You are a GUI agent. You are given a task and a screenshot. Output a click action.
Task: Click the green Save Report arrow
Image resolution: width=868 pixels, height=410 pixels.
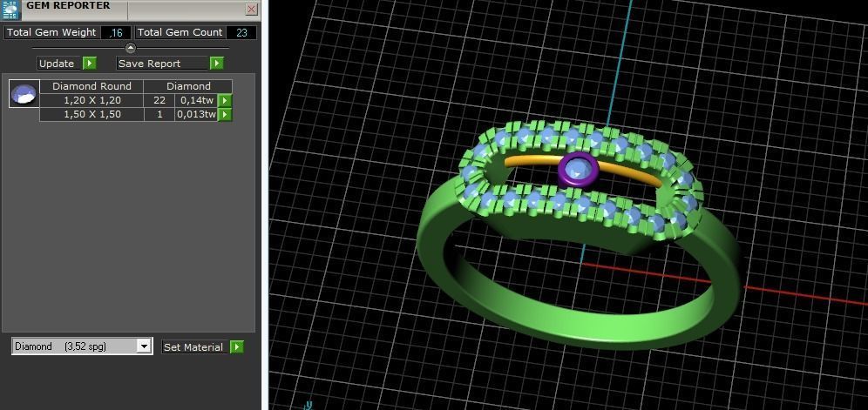[216, 63]
